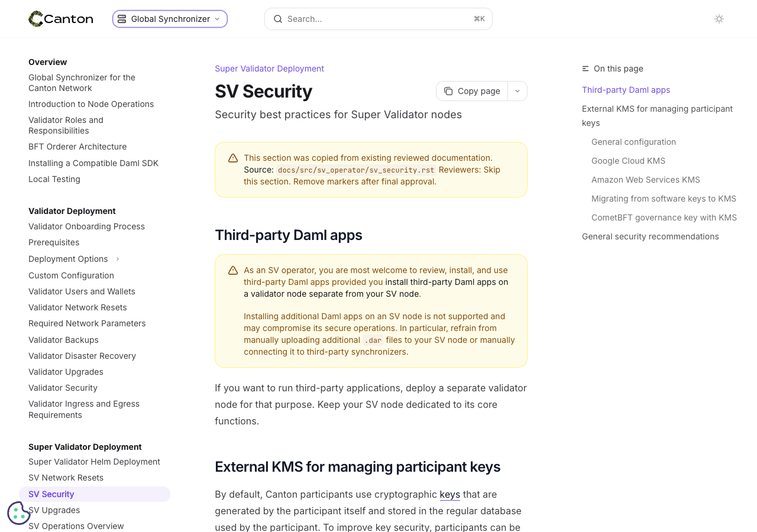Click the Third-party Daml apps heading
This screenshot has width=757, height=532.
[x=289, y=235]
